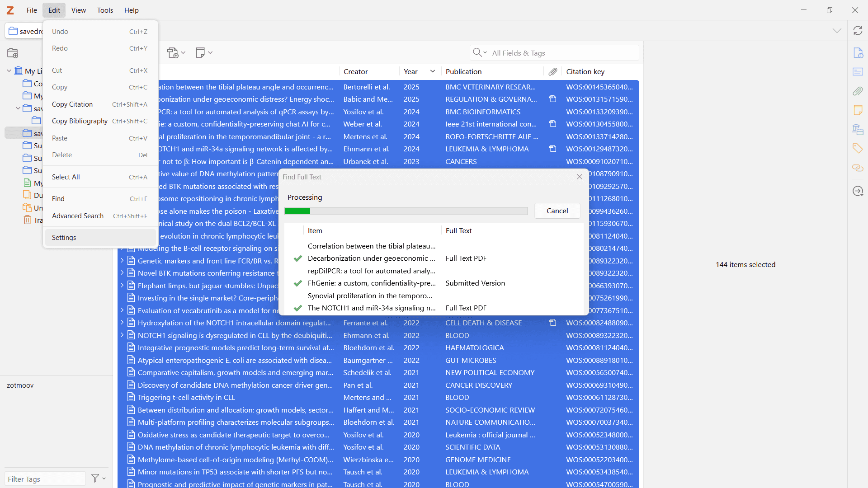The image size is (868, 488).
Task: Click the Zotero logo icon
Action: 10,10
